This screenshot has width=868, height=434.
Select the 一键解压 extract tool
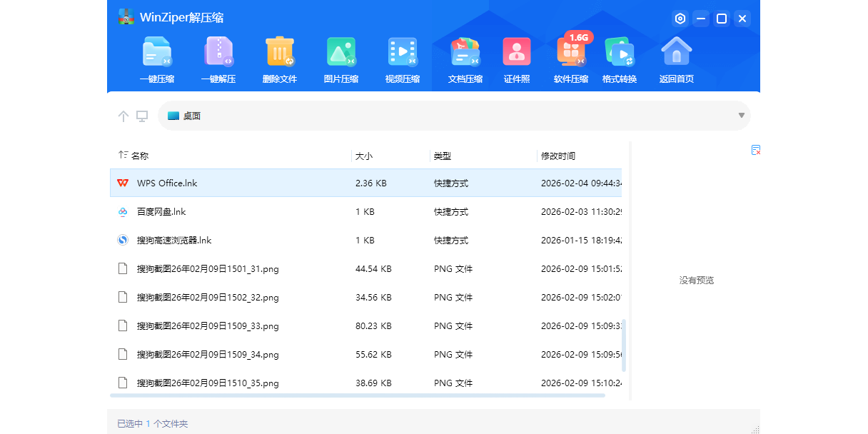218,60
